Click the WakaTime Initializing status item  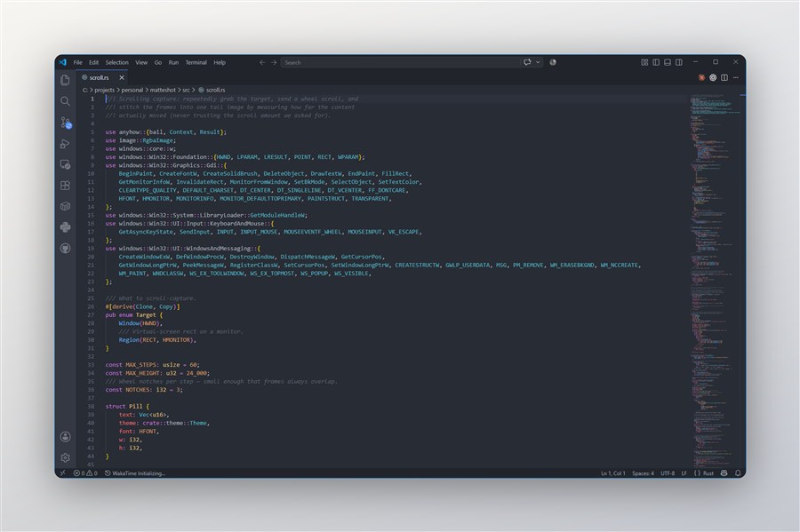[x=135, y=472]
